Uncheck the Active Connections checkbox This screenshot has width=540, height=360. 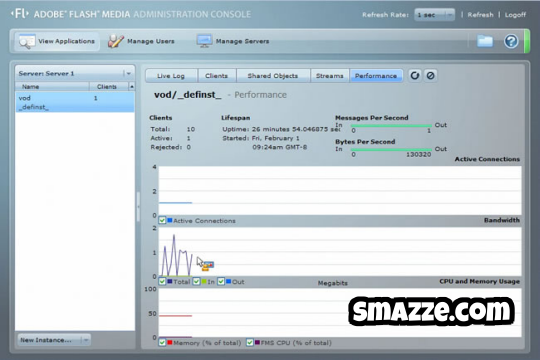point(162,220)
